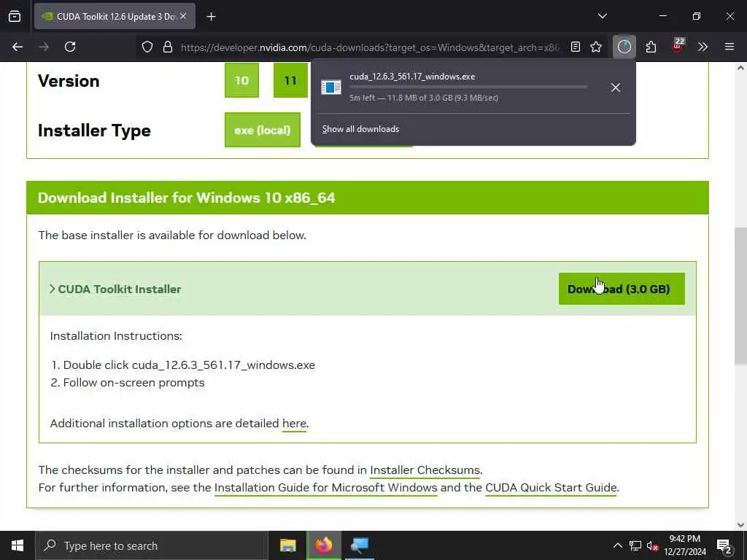Open the Windows Start menu
The height and width of the screenshot is (560, 747).
point(18,545)
